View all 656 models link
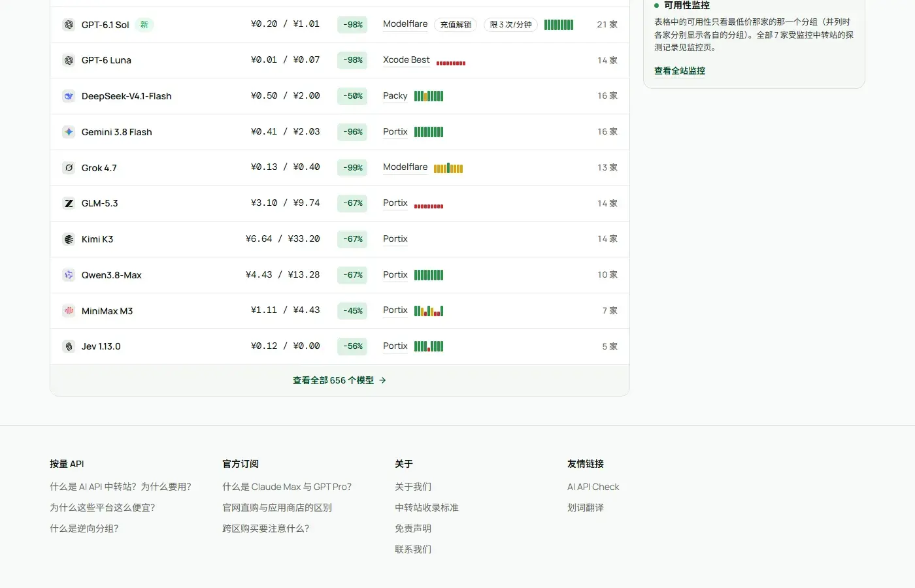The width and height of the screenshot is (915, 588). click(339, 380)
